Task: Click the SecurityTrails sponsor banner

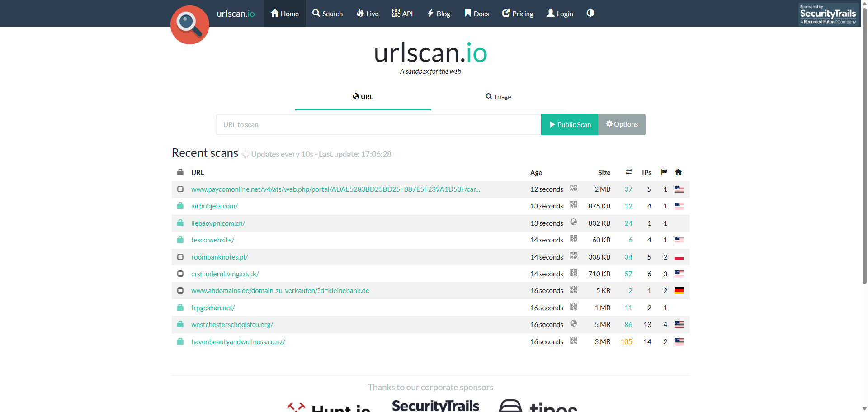Action: pos(828,14)
